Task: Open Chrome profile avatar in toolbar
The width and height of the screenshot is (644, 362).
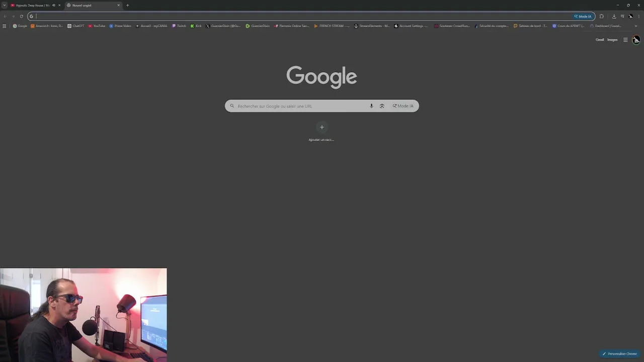Action: pyautogui.click(x=631, y=16)
